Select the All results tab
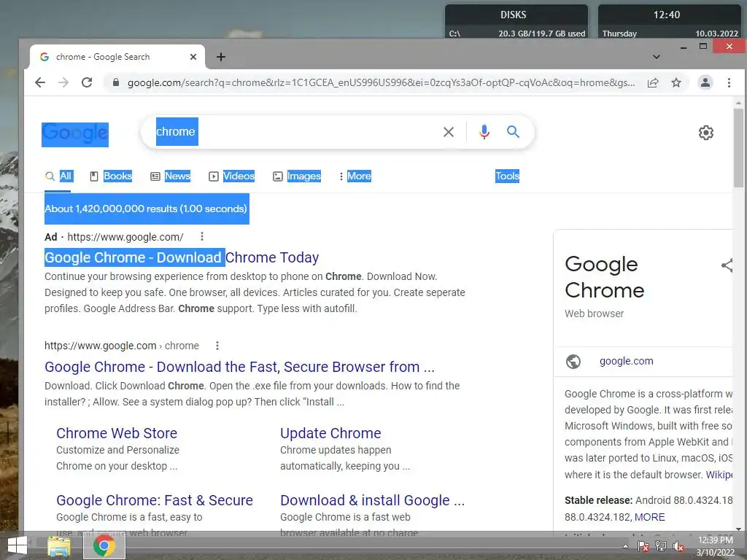Image resolution: width=747 pixels, height=560 pixels. (58, 176)
